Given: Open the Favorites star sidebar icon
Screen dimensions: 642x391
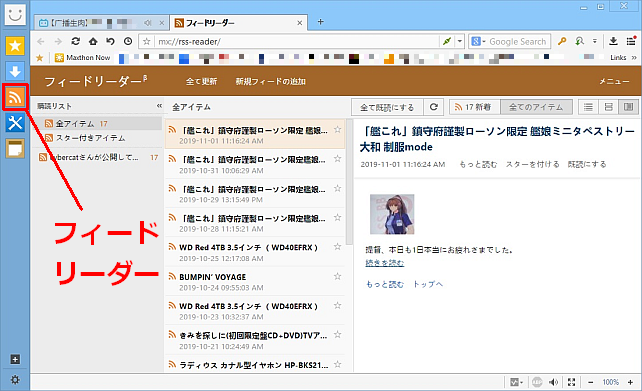Looking at the screenshot, I should pyautogui.click(x=15, y=45).
